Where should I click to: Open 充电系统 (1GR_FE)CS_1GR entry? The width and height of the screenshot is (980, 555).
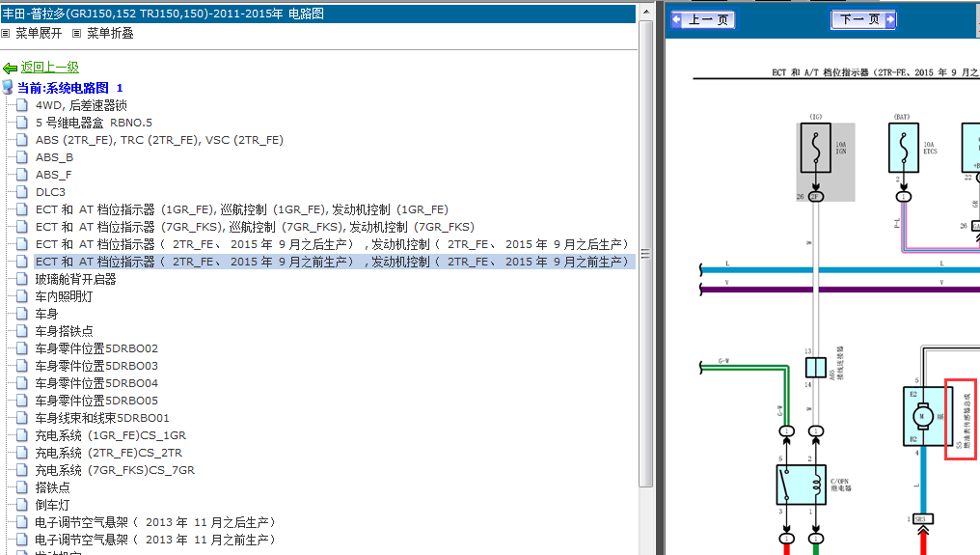click(x=111, y=435)
